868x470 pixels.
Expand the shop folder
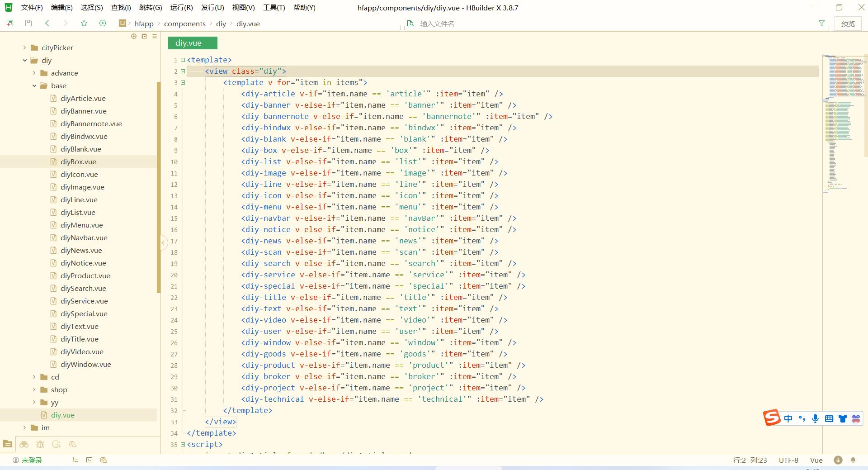pos(34,389)
